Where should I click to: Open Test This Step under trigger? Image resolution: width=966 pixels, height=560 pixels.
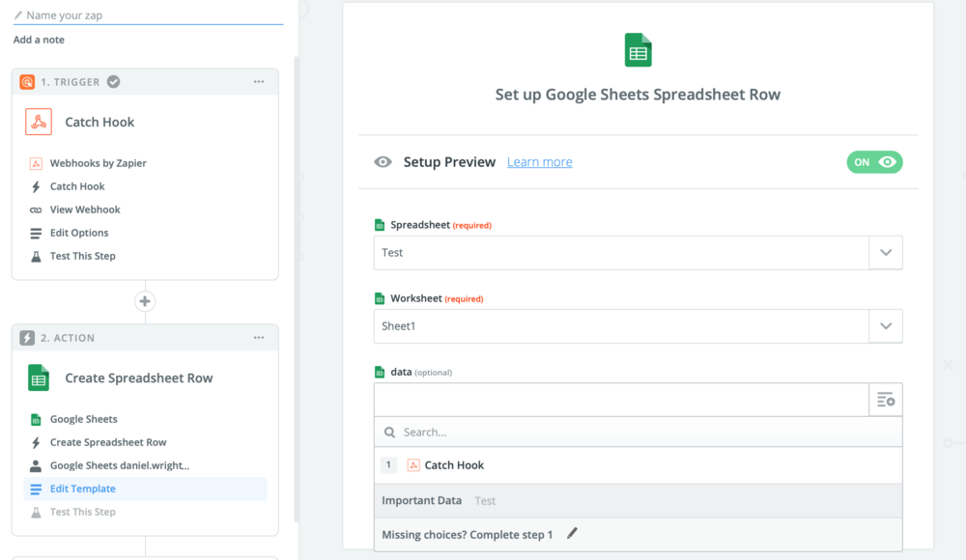pyautogui.click(x=82, y=256)
